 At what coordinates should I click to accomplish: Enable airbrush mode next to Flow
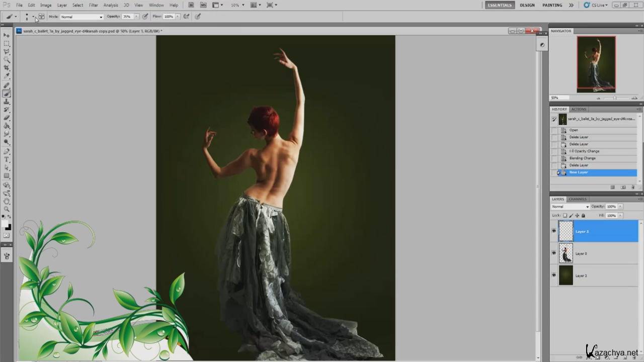point(186,17)
